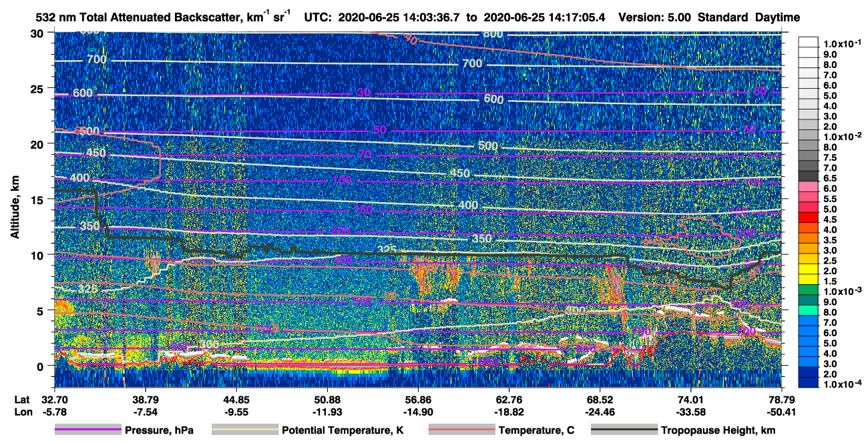Click the 1.0x10-3 color bar label

click(x=844, y=292)
